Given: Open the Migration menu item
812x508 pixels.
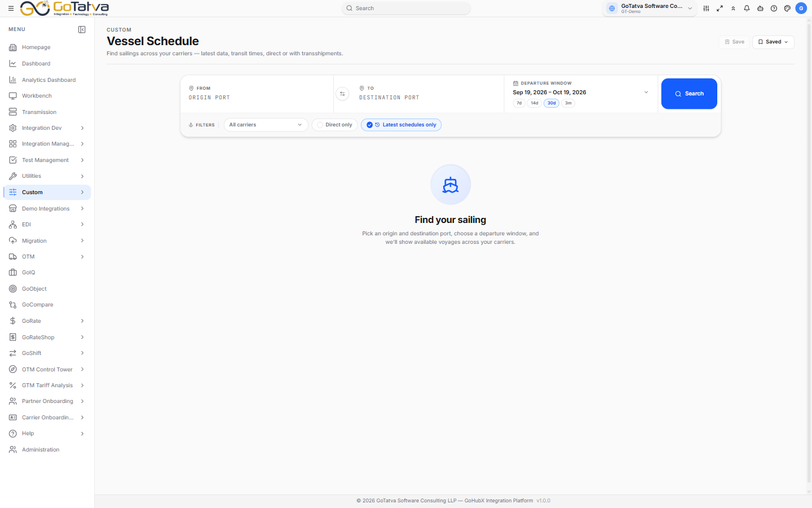Looking at the screenshot, I should (x=47, y=241).
